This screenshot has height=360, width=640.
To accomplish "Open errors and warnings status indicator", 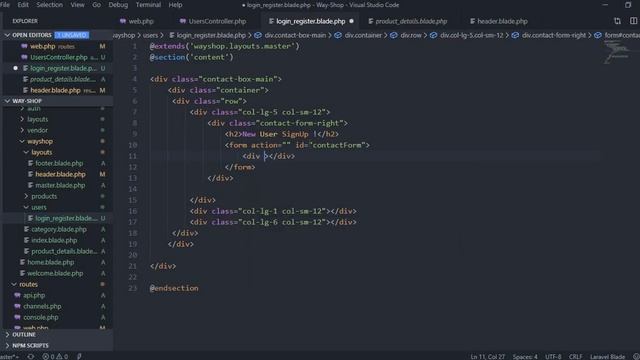I will click(x=55, y=356).
